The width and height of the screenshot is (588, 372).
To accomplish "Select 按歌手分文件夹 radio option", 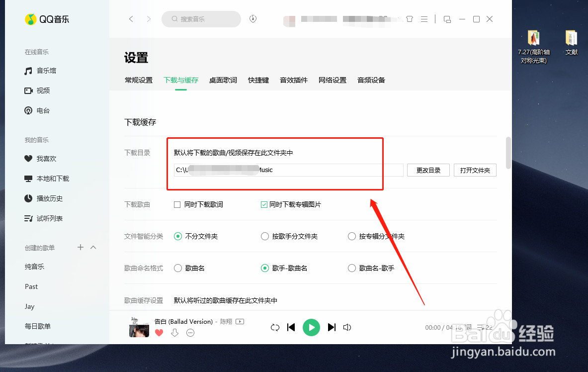I will tap(265, 236).
